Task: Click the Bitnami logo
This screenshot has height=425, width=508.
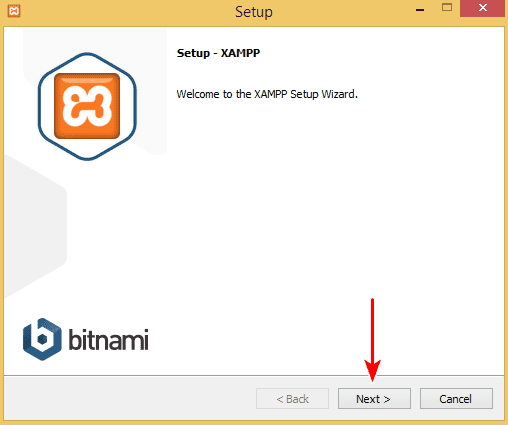Action: [x=86, y=339]
